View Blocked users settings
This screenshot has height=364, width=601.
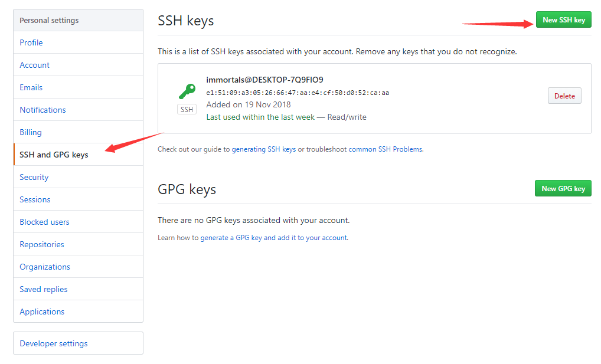pos(44,222)
